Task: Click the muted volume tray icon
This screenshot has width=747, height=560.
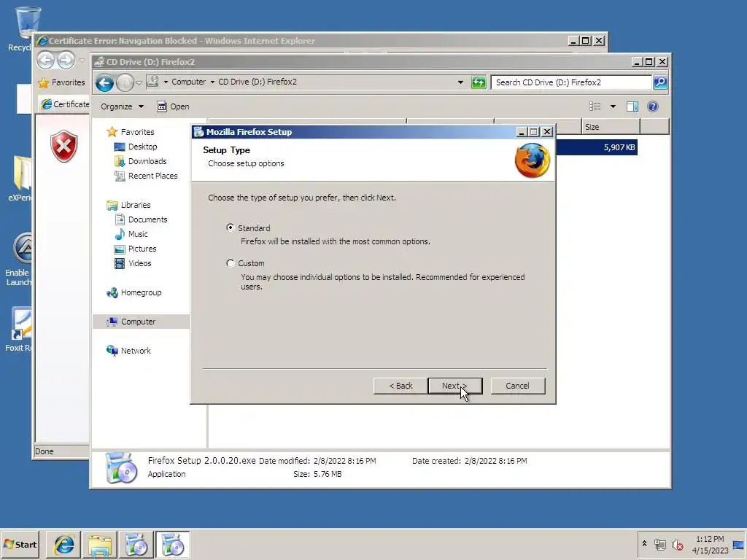Action: coord(677,544)
